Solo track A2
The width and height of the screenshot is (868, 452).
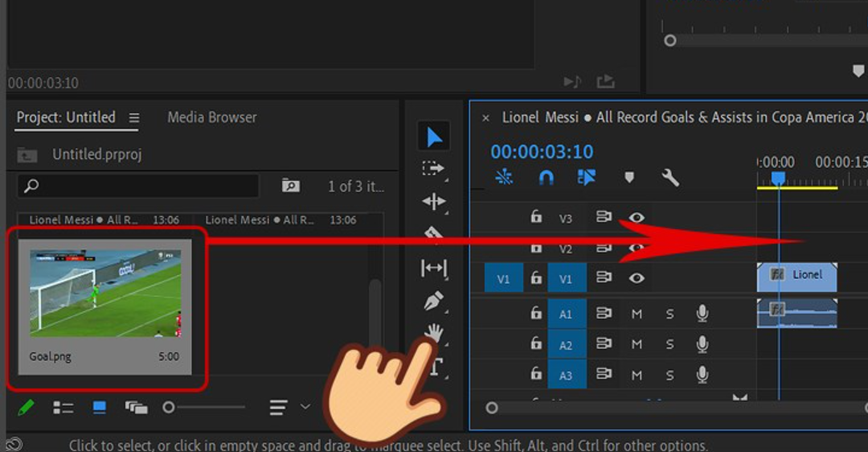[x=669, y=344]
